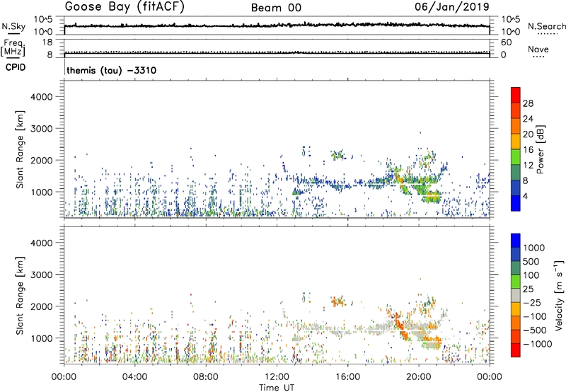Click the 'CPID' label

pos(16,67)
